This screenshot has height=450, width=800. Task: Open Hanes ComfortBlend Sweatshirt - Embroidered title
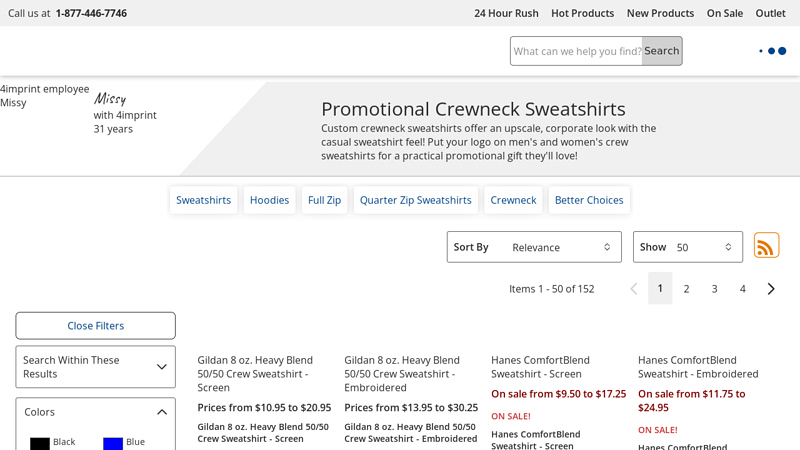tap(698, 367)
